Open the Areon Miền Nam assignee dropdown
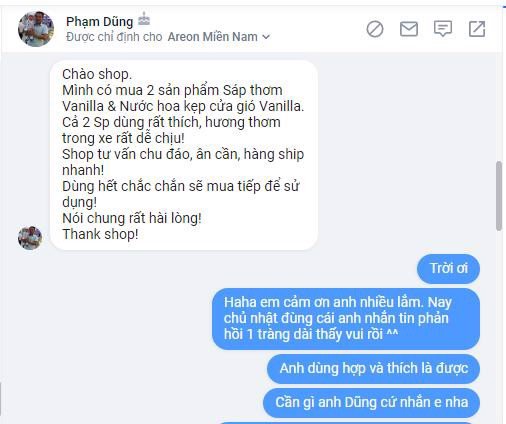Image resolution: width=506 pixels, height=424 pixels. 219,37
